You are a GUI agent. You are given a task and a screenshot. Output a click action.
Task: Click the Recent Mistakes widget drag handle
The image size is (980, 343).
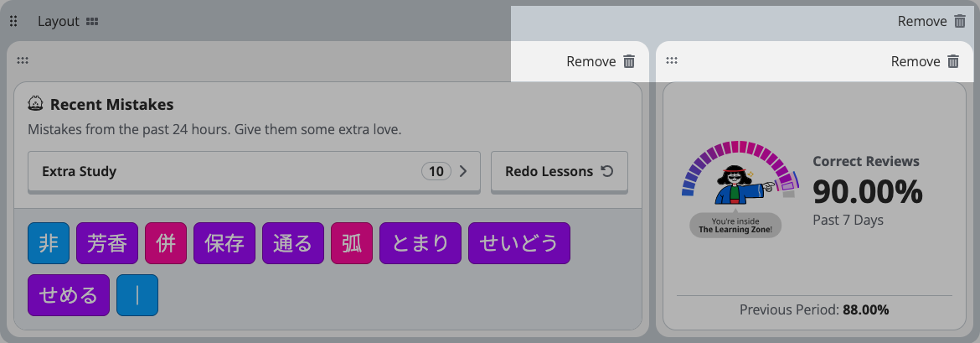coord(23,60)
